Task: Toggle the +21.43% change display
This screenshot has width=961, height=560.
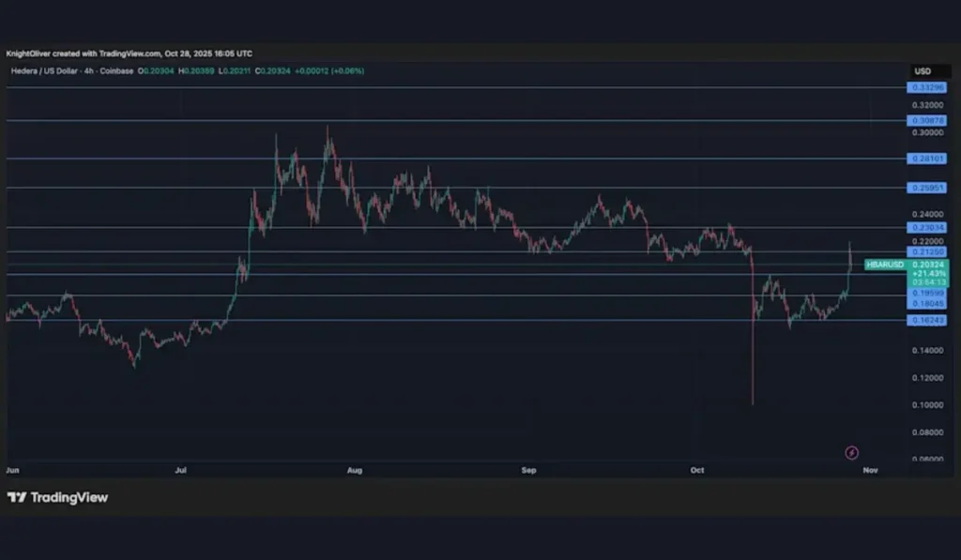Action: (929, 273)
